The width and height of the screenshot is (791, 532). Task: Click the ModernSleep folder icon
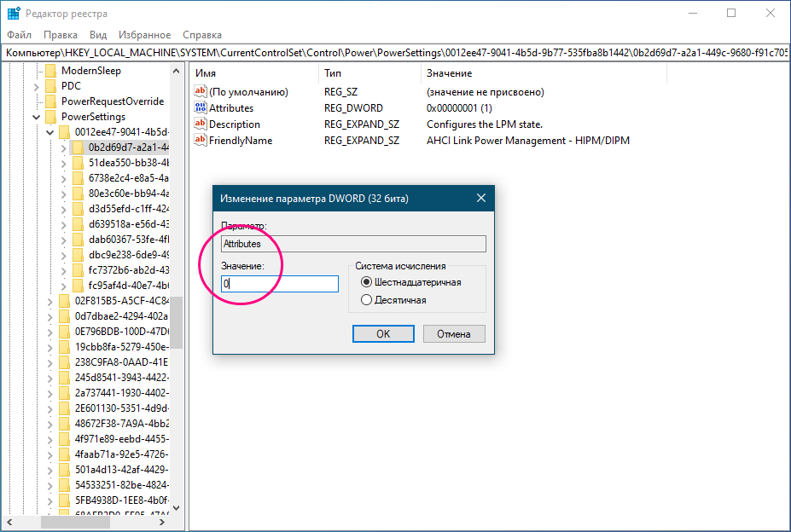click(50, 71)
